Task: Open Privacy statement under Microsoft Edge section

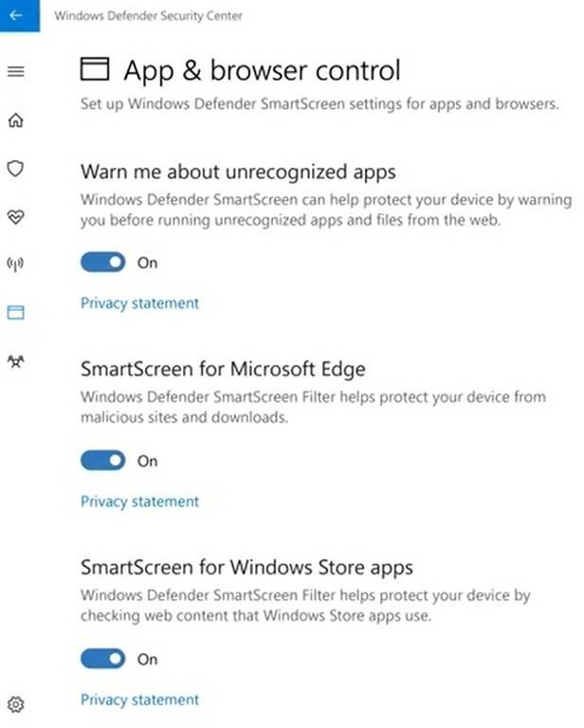Action: 139,501
